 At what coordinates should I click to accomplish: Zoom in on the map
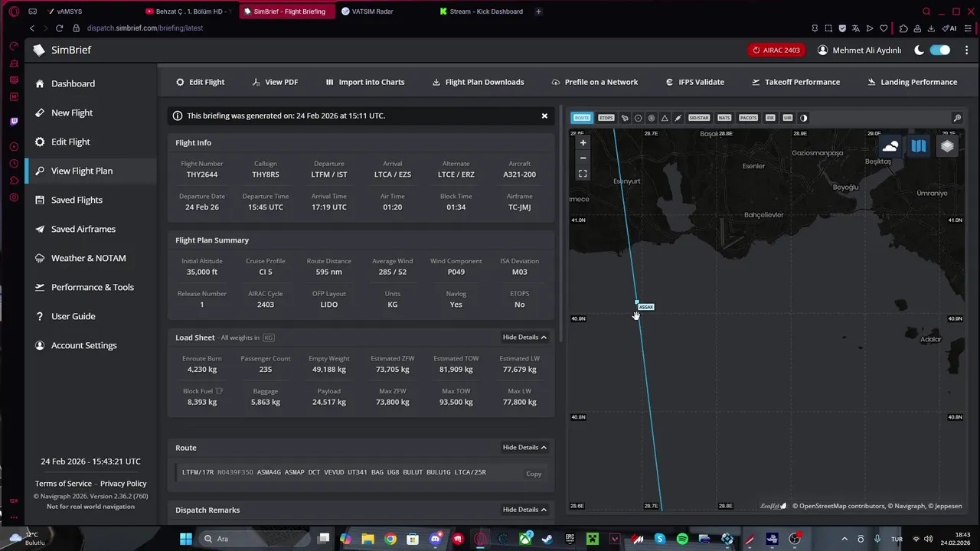583,142
